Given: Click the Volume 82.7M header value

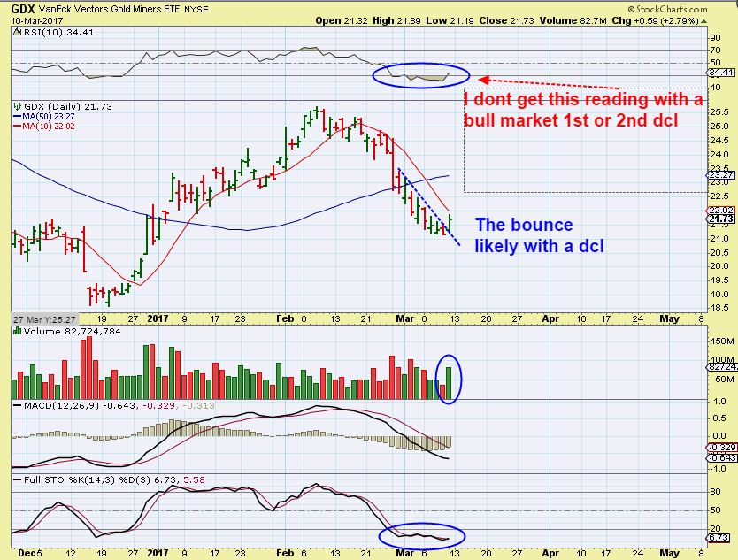Looking at the screenshot, I should tap(573, 20).
